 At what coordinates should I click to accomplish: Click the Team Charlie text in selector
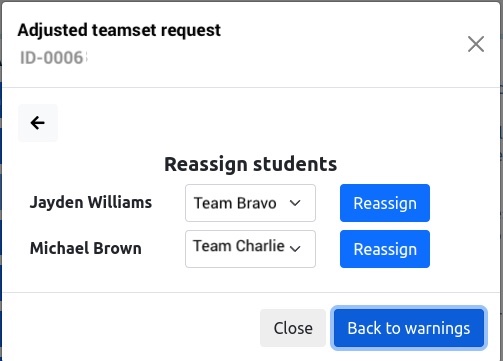239,246
